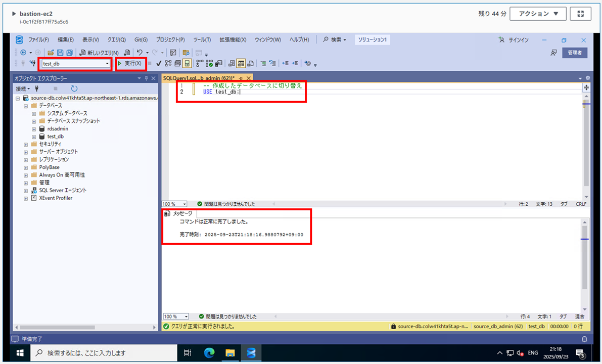The width and height of the screenshot is (602, 364).
Task: Open the ヘルプ(H) menu
Action: point(299,39)
